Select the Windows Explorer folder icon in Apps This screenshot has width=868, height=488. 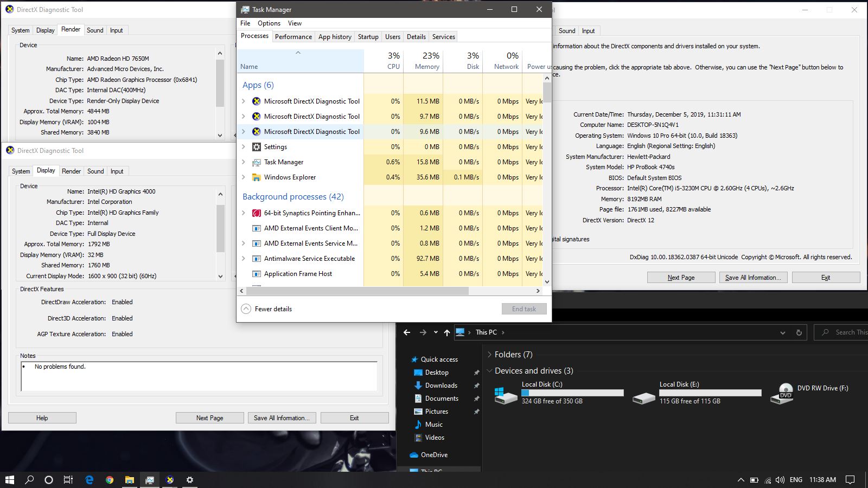coord(257,177)
